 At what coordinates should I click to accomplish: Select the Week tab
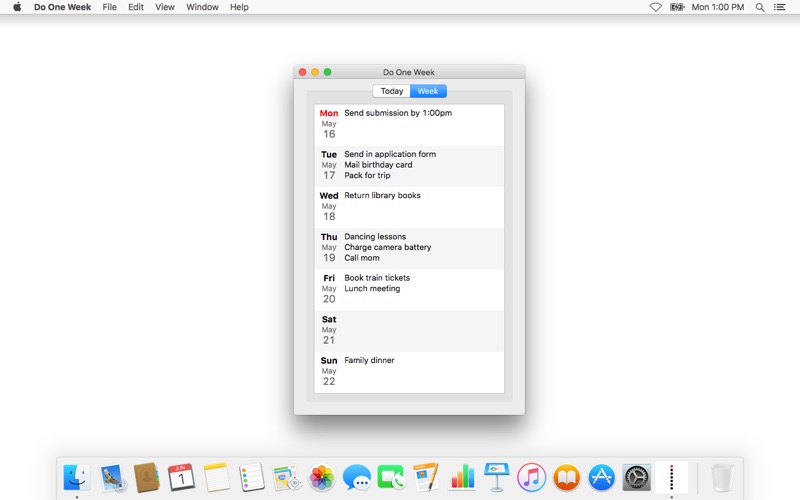tap(428, 91)
